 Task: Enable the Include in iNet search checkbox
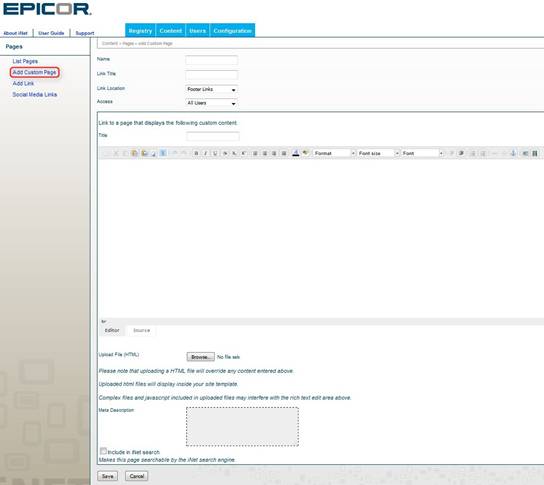pyautogui.click(x=103, y=451)
